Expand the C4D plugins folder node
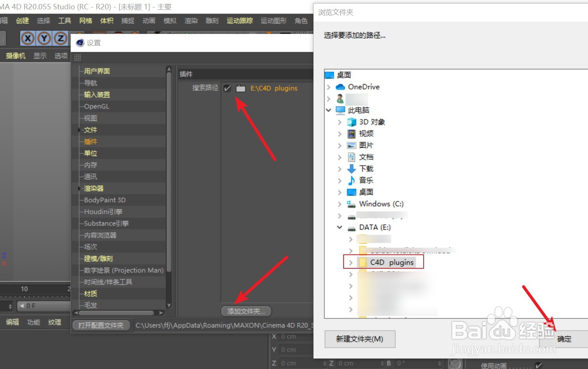 pos(350,263)
